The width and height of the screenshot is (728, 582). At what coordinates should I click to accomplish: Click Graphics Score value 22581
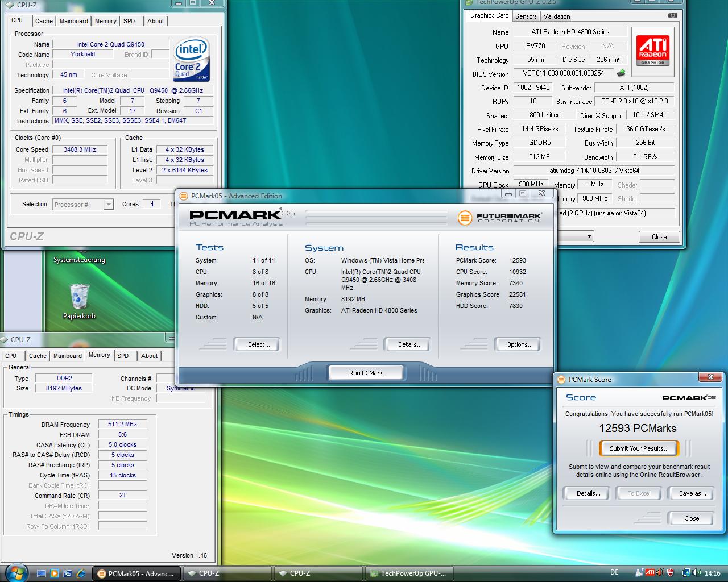pos(517,294)
